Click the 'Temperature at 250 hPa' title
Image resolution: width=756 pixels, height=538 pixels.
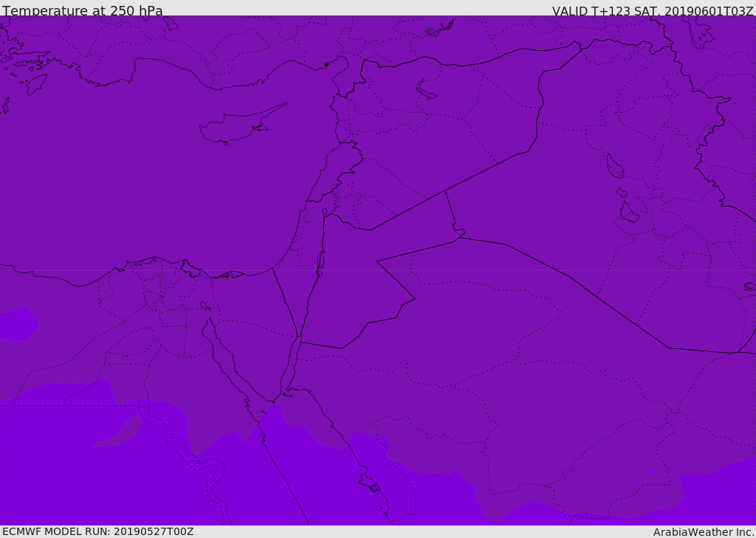point(83,10)
